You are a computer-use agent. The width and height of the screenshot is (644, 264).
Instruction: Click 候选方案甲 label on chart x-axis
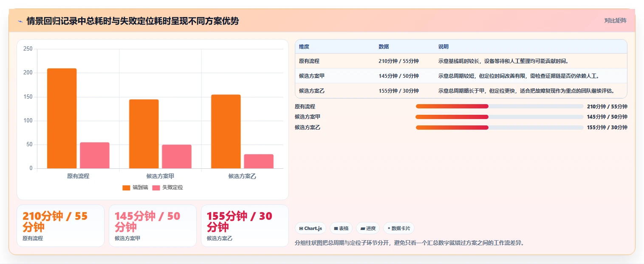point(160,176)
